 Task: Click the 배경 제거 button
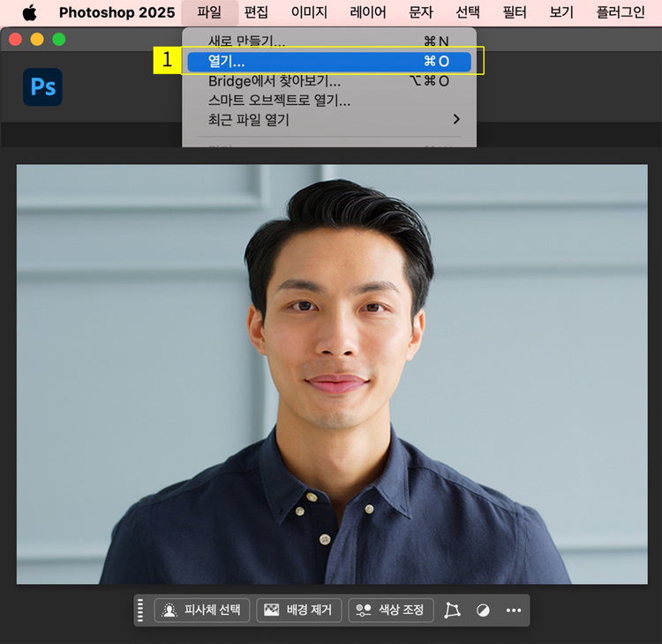tap(299, 610)
